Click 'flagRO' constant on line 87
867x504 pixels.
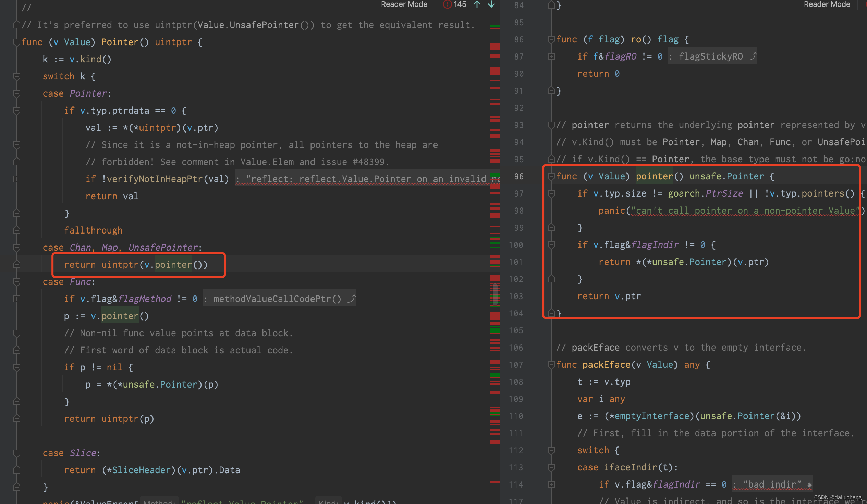coord(620,56)
